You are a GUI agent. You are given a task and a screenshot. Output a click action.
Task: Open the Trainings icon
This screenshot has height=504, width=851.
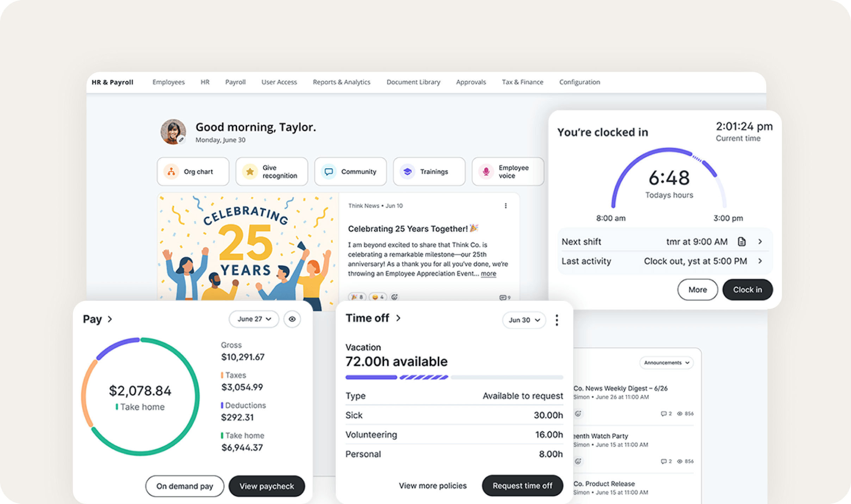(408, 172)
